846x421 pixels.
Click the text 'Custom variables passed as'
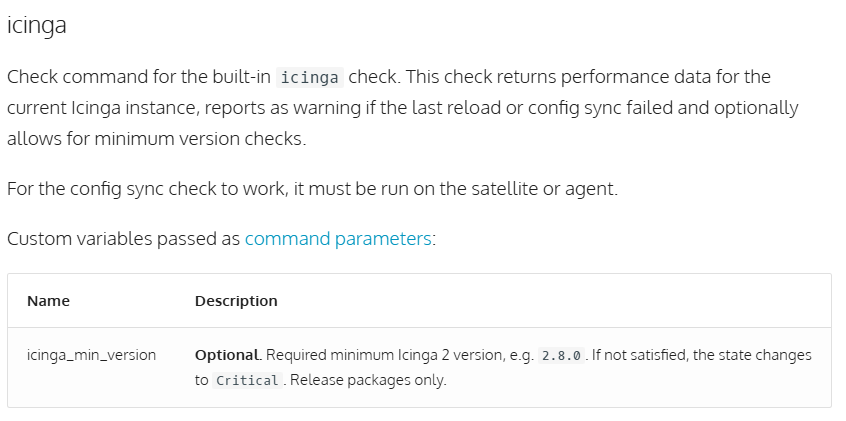[124, 239]
